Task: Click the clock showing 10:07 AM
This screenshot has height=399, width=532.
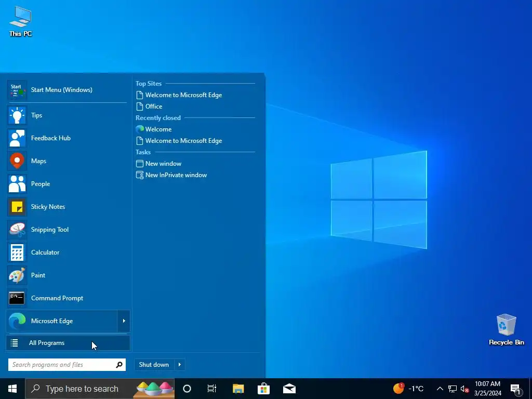Action: tap(487, 389)
